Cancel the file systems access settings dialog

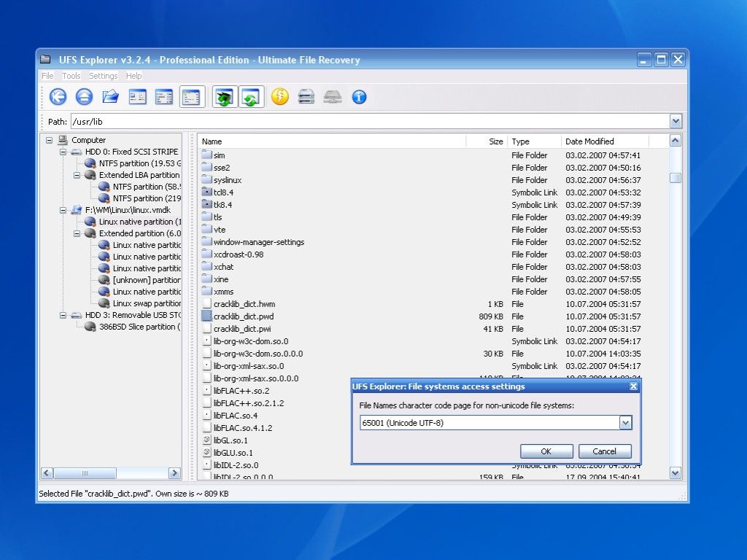[x=605, y=451]
